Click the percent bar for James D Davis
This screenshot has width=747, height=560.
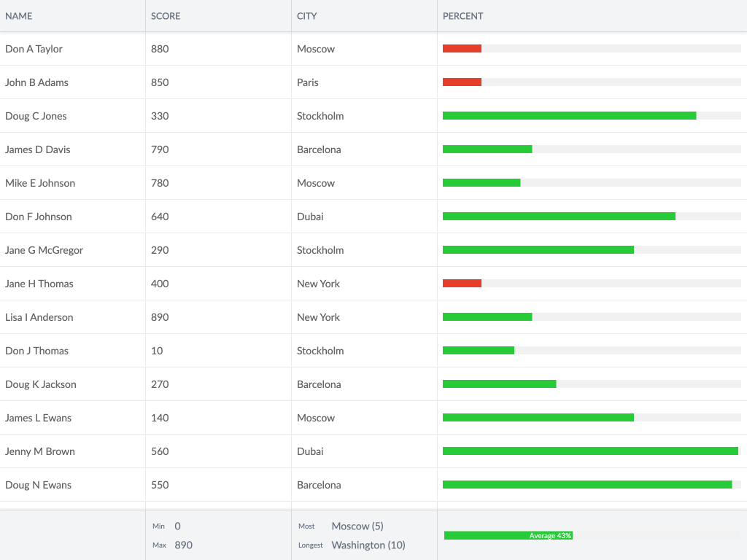click(x=487, y=149)
